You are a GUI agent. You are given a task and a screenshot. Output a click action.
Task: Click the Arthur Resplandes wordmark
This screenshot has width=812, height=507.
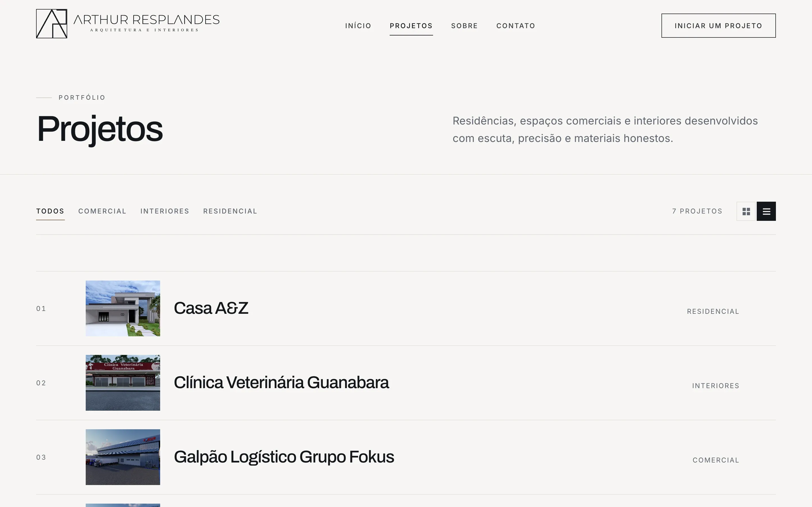pyautogui.click(x=146, y=23)
